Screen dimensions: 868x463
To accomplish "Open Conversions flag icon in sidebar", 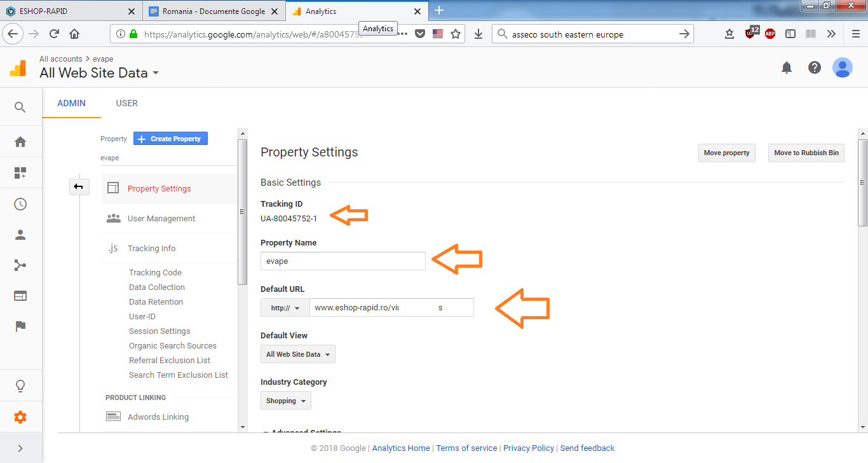I will coord(20,326).
